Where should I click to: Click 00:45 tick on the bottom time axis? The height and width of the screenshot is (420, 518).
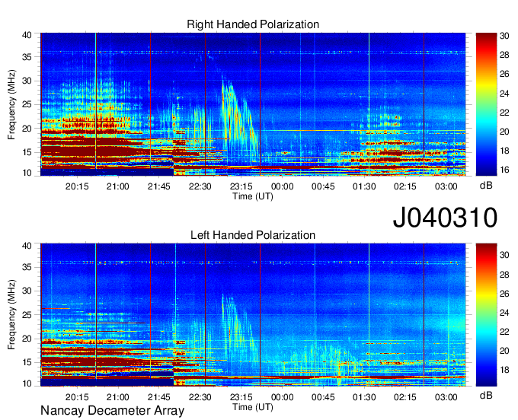pyautogui.click(x=323, y=397)
